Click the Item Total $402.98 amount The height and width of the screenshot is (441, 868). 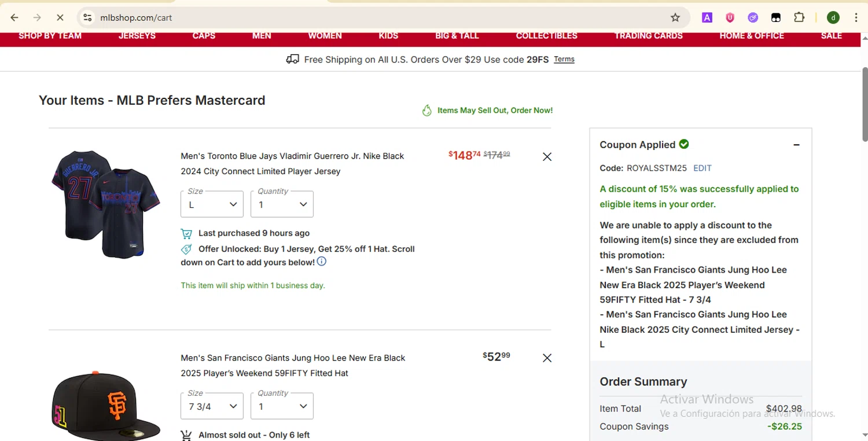[784, 409]
